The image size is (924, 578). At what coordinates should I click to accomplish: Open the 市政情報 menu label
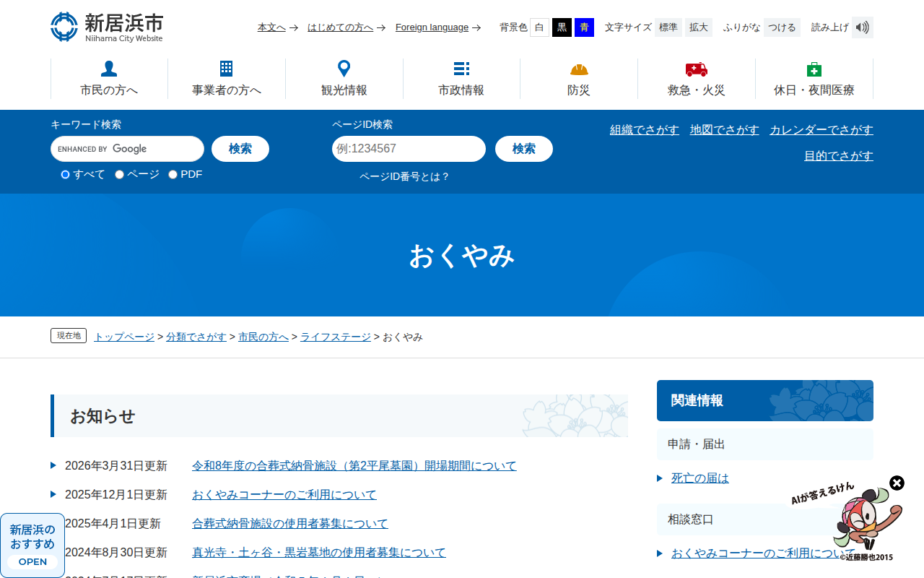click(461, 90)
